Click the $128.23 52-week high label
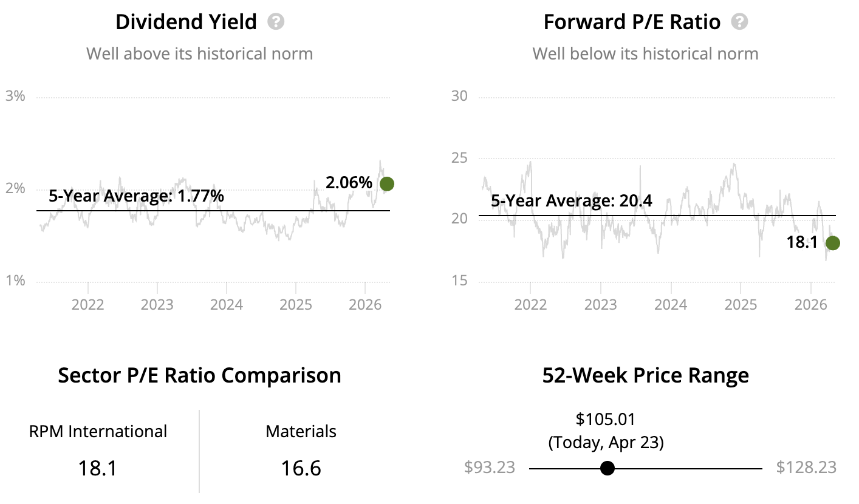This screenshot has height=504, width=859. pyautogui.click(x=806, y=468)
